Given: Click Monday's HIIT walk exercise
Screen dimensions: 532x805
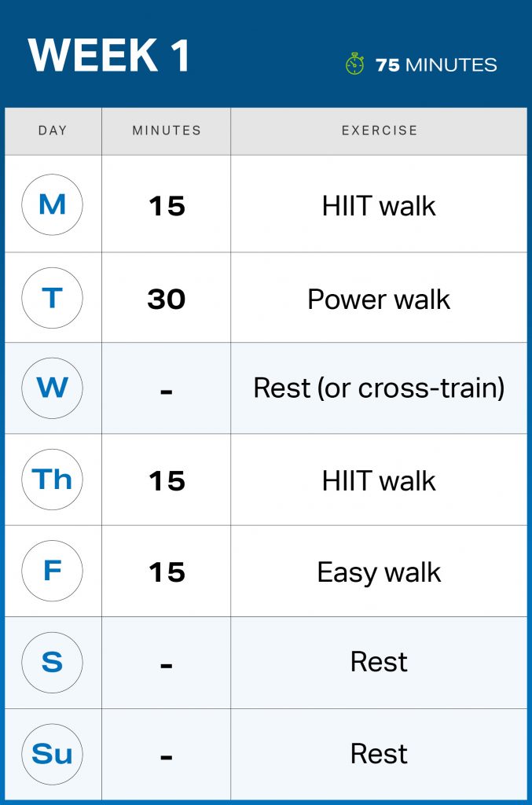Looking at the screenshot, I should point(379,206).
